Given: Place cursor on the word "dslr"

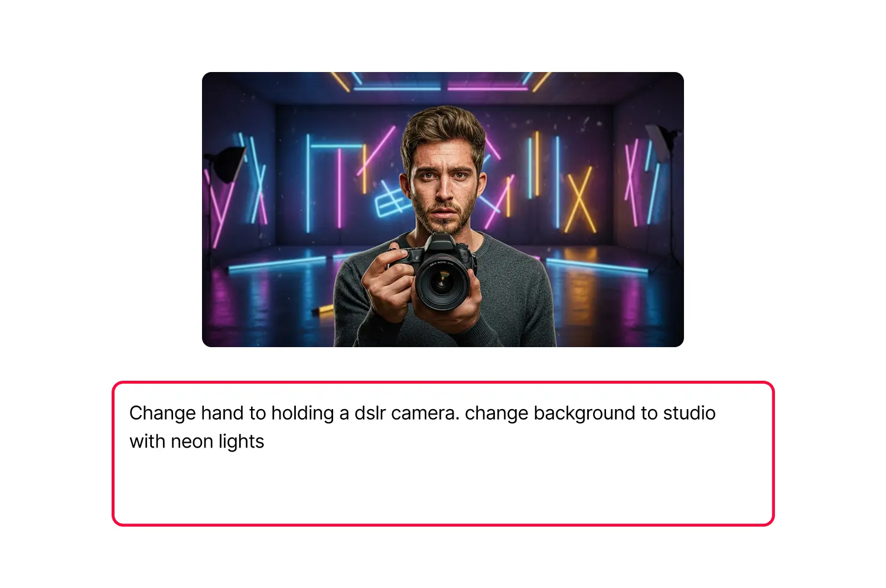Looking at the screenshot, I should tap(370, 413).
